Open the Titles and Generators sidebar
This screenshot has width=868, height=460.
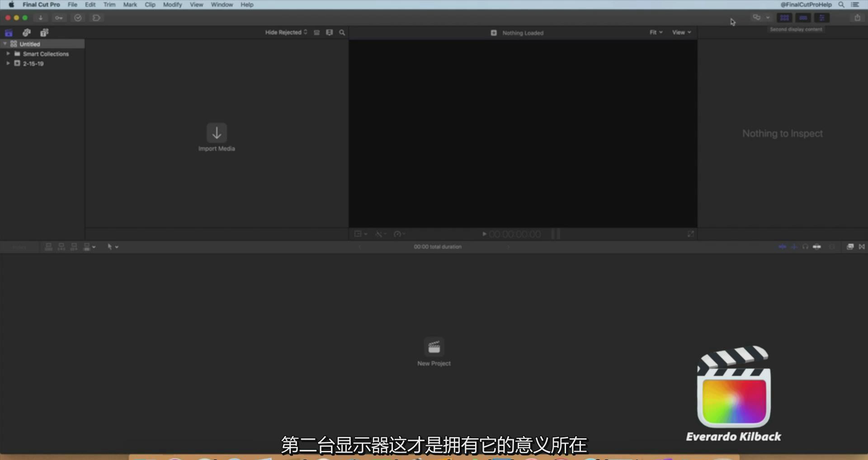coord(44,33)
